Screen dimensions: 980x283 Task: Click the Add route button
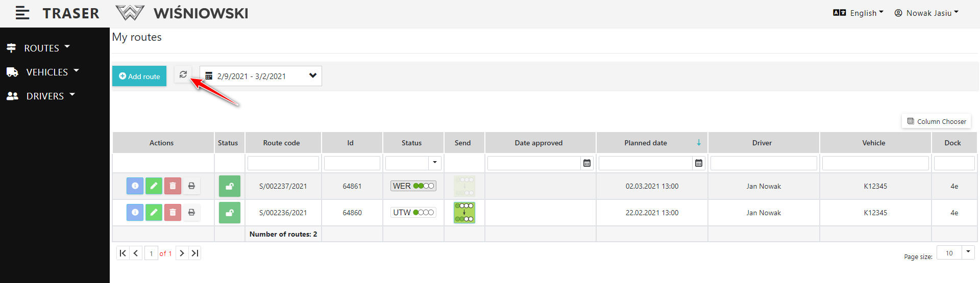point(139,76)
